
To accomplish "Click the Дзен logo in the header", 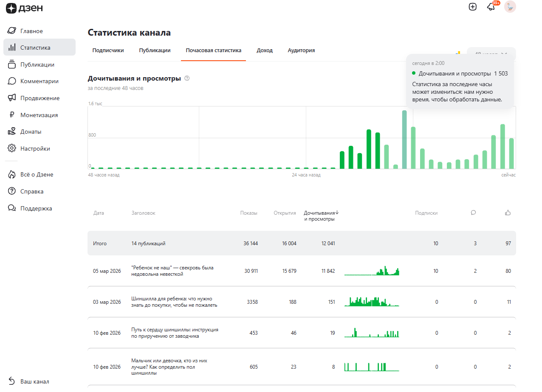I will [24, 8].
